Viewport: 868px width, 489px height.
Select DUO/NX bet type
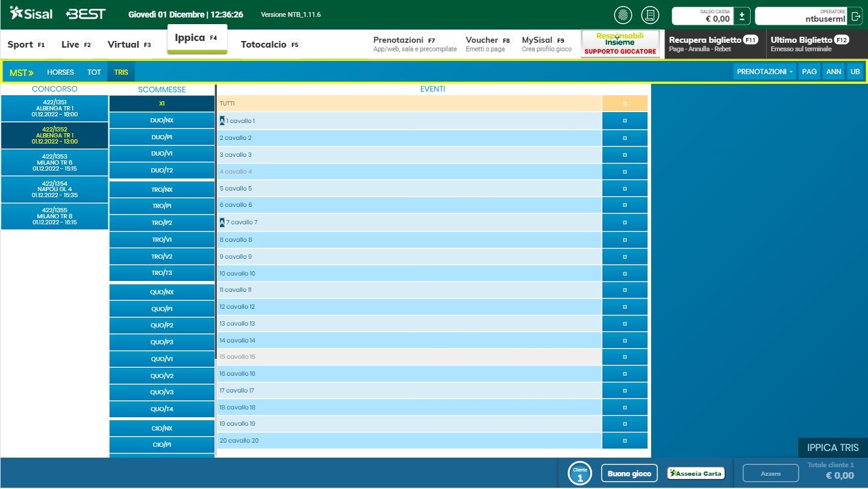tap(162, 121)
